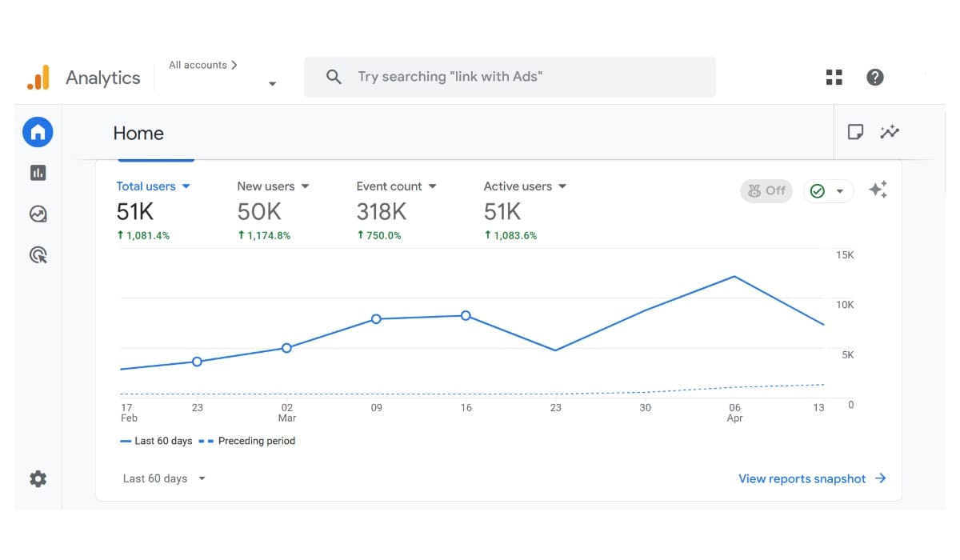Click All accounts breadcrumb link
The width and height of the screenshot is (960, 560).
pos(203,65)
